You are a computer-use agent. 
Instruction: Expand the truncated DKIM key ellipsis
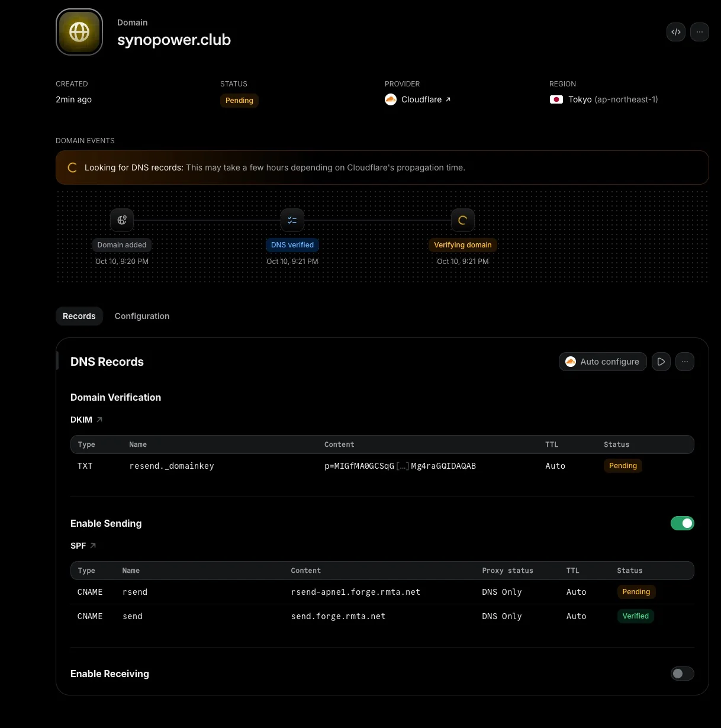point(403,466)
